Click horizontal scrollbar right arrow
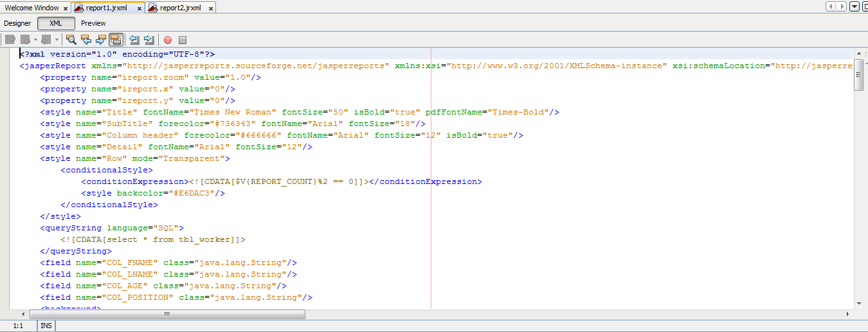 tap(848, 314)
